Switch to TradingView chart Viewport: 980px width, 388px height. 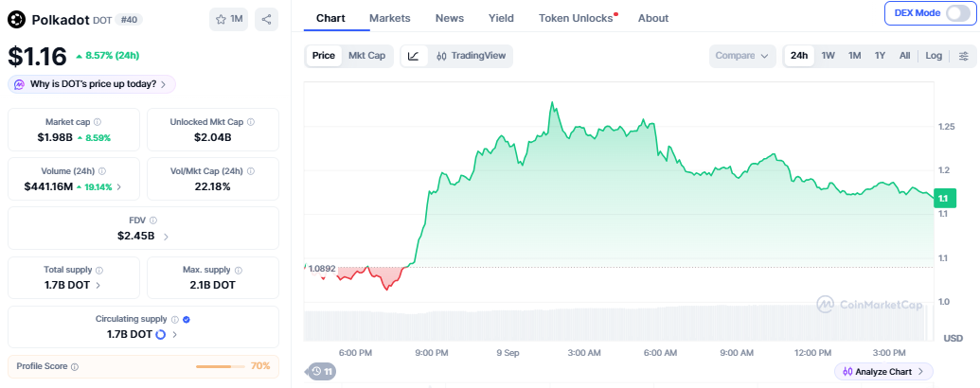tap(471, 56)
